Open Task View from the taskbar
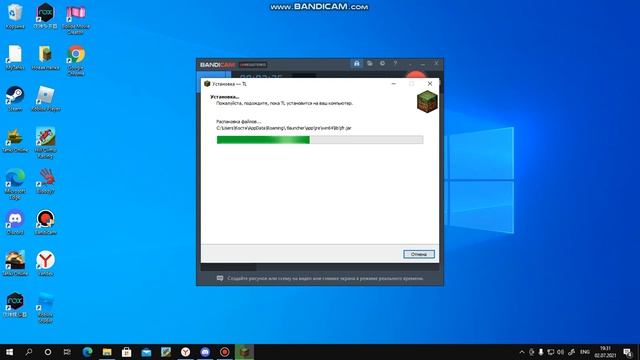This screenshot has height=360, width=640. 67,352
